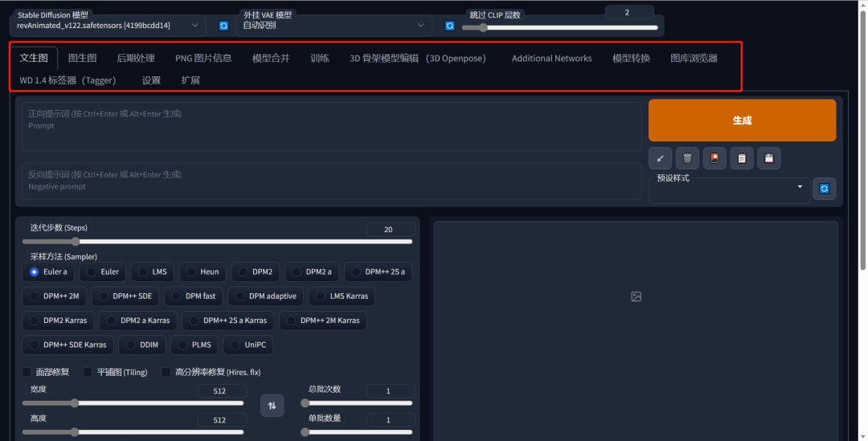Screen dimensions: 868x441
Task: Refresh the external VAE model list
Action: tap(449, 26)
